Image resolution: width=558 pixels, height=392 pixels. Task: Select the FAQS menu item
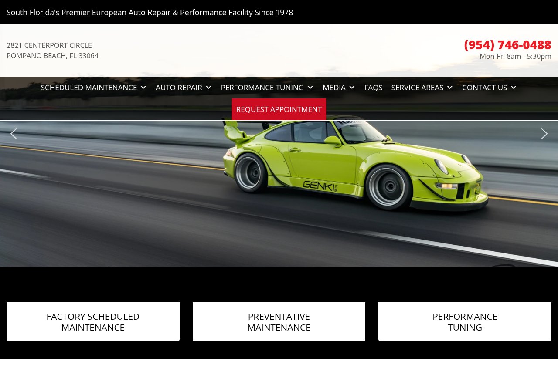pos(373,87)
